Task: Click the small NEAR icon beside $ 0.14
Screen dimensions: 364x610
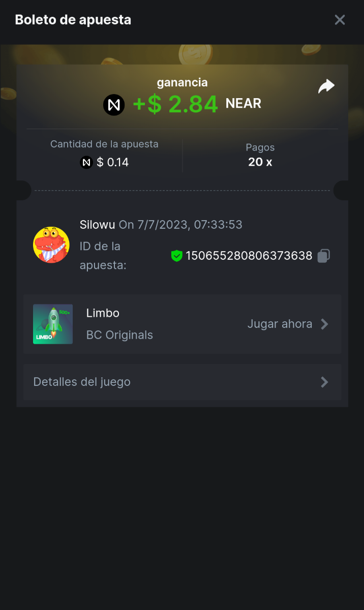Action: [x=86, y=163]
